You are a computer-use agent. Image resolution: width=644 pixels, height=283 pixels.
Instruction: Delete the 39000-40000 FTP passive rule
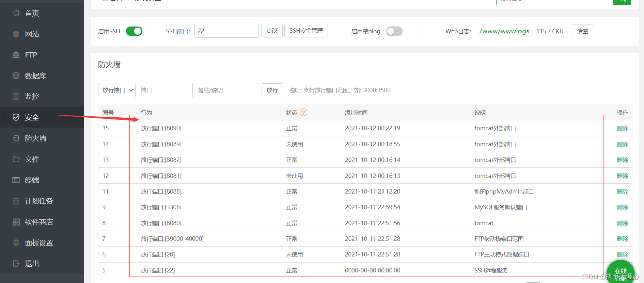tap(623, 239)
